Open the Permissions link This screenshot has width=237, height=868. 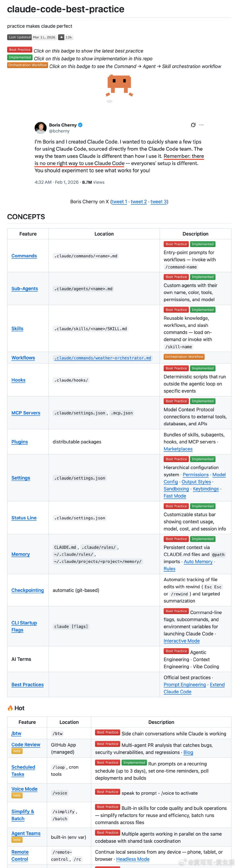pyautogui.click(x=196, y=474)
